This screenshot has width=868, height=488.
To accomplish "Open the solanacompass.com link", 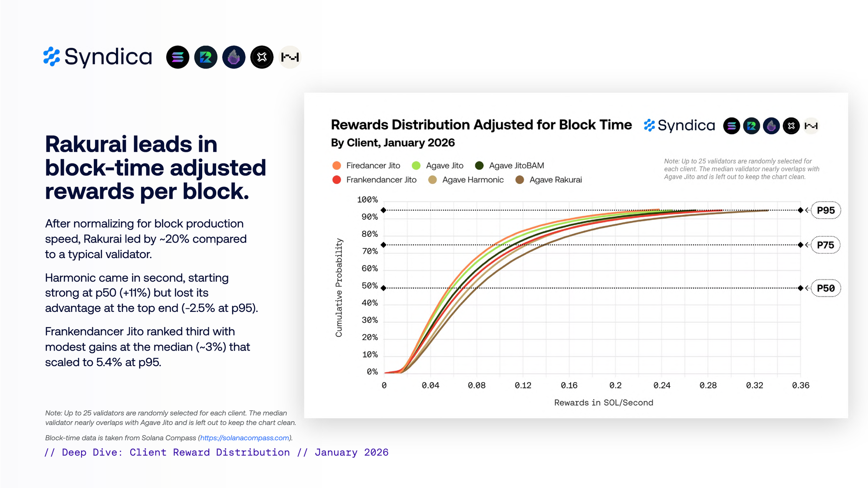I will click(244, 438).
